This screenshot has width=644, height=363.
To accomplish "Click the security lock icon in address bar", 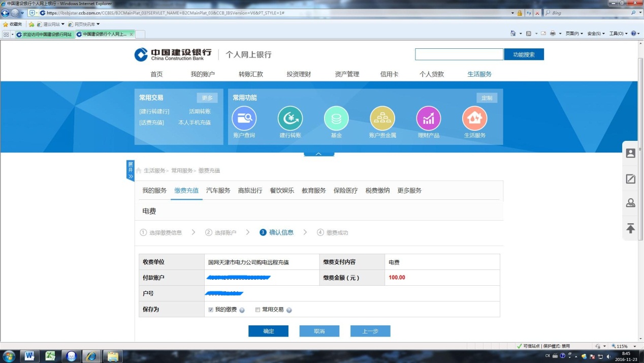I will (x=520, y=13).
